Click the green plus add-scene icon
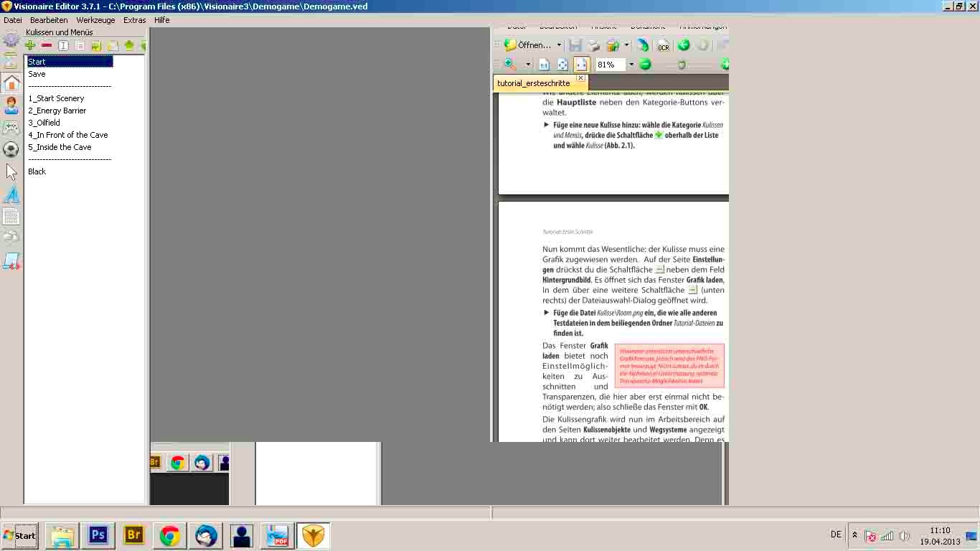 coord(30,46)
